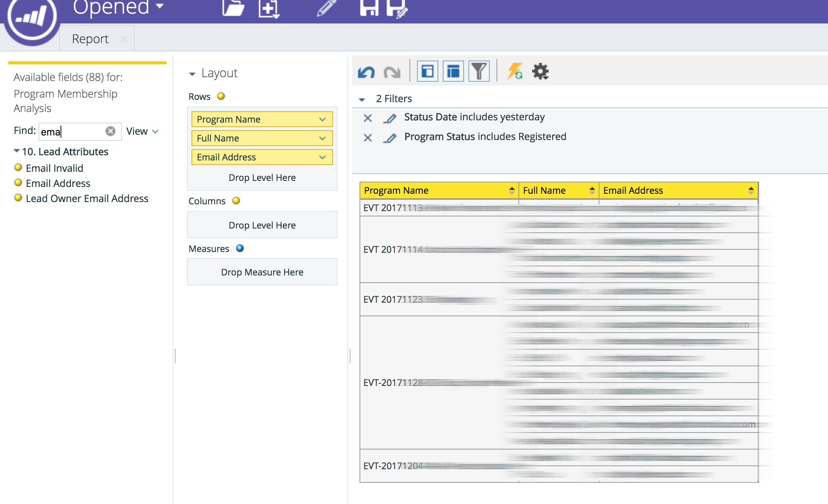The width and height of the screenshot is (828, 504).
Task: Click the auto-refresh lightning icon
Action: [515, 71]
